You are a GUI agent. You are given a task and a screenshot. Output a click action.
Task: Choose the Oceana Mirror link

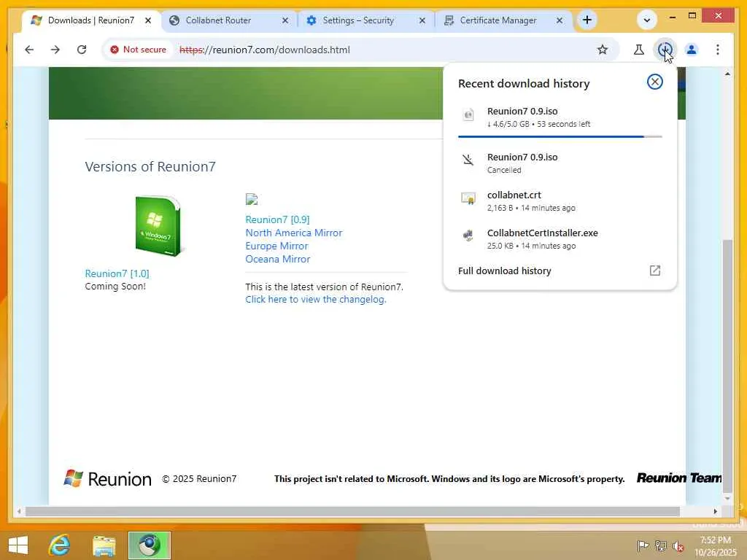pyautogui.click(x=277, y=259)
